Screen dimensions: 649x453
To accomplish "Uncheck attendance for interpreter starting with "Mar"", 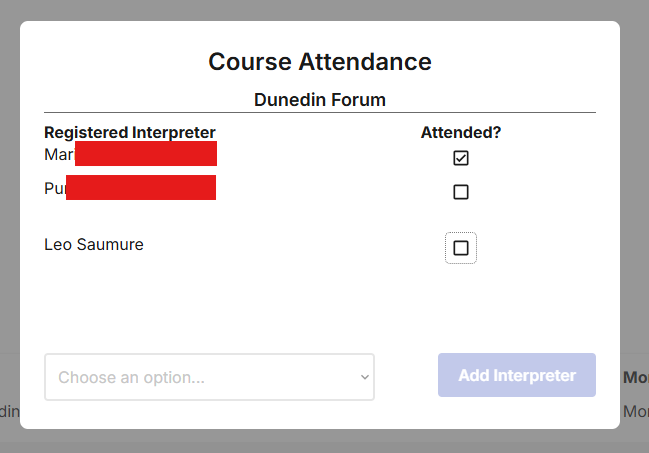I will coord(461,158).
